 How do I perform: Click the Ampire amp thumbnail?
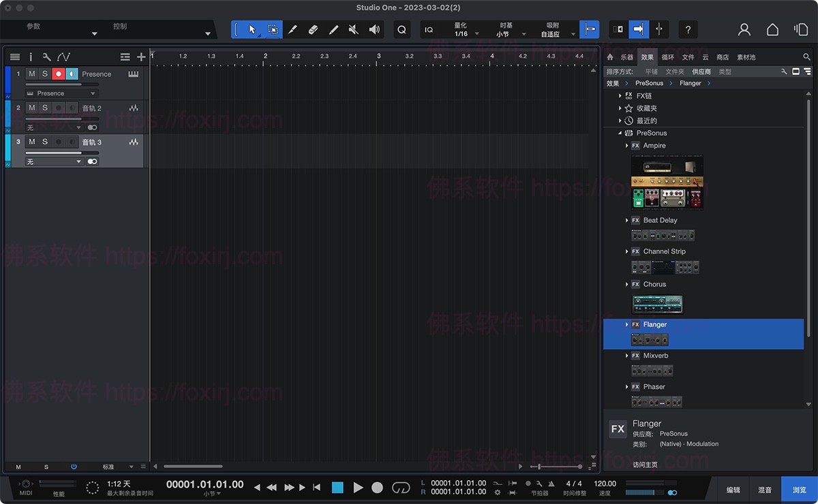click(667, 180)
